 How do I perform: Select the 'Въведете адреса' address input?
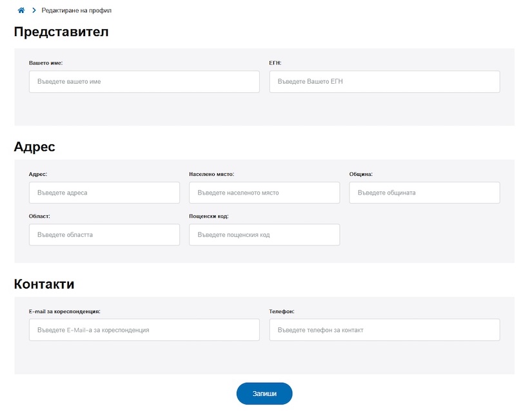(x=104, y=193)
